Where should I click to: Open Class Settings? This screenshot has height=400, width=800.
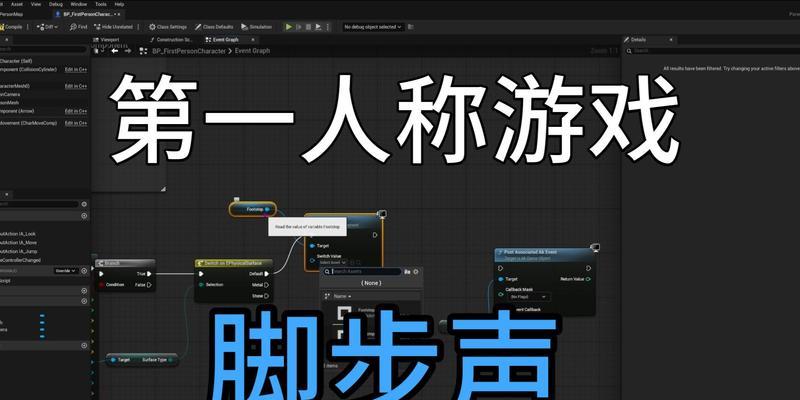pos(168,27)
